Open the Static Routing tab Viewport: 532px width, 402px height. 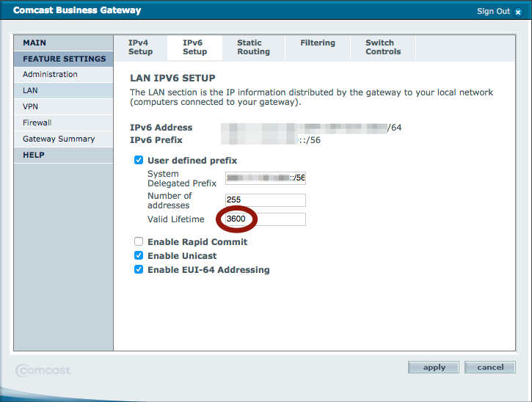[x=253, y=48]
